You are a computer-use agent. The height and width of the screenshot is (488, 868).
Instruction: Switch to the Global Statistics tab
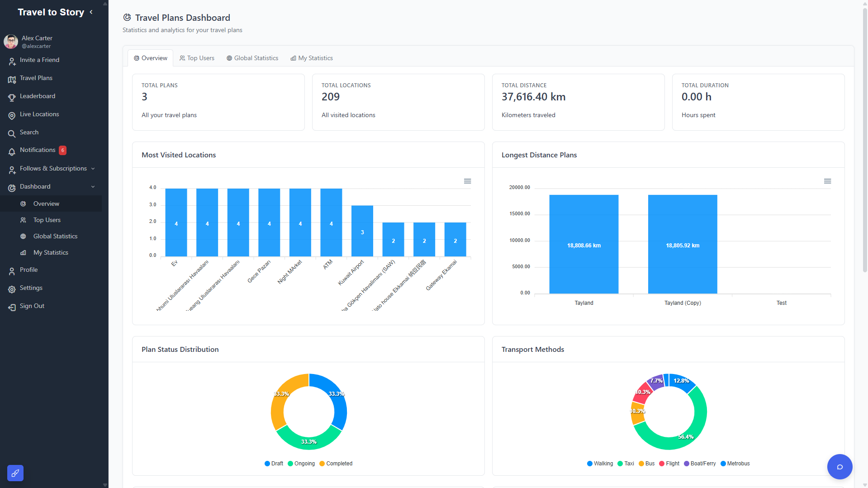252,58
